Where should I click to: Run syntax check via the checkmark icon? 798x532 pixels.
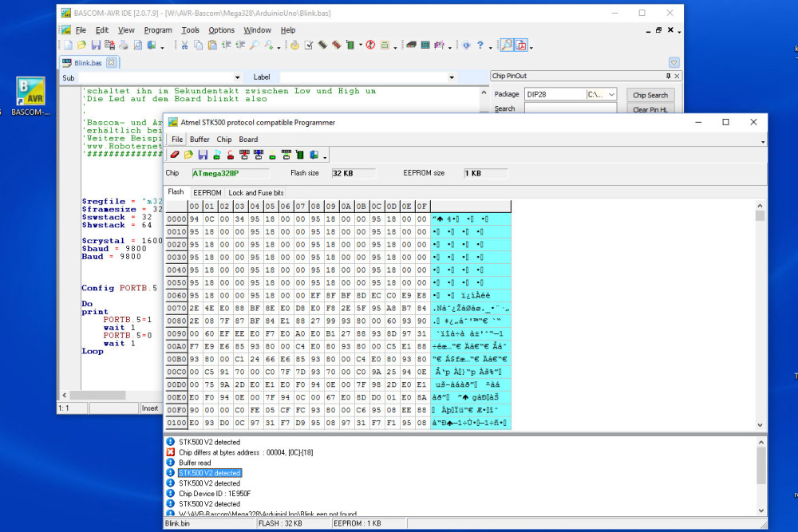pos(308,45)
